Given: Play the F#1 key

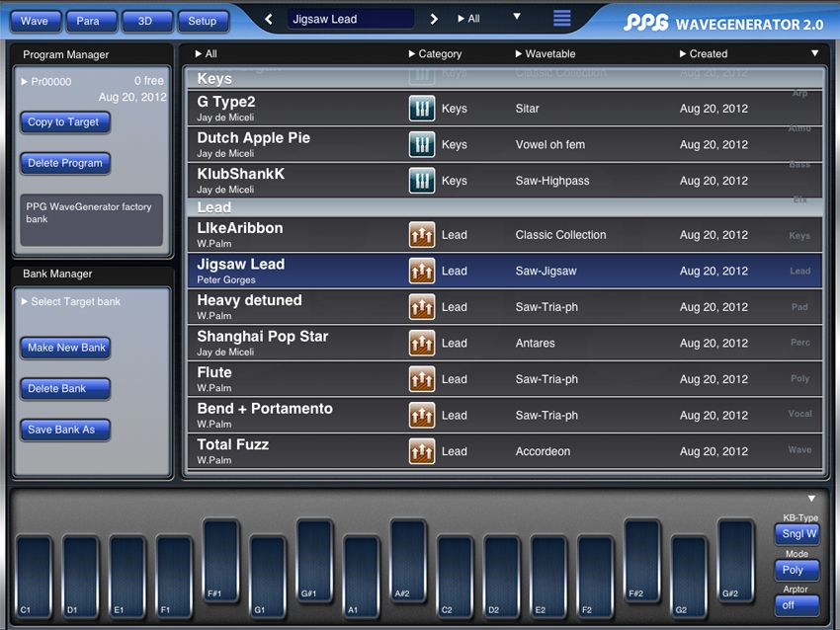Looking at the screenshot, I should (220, 560).
